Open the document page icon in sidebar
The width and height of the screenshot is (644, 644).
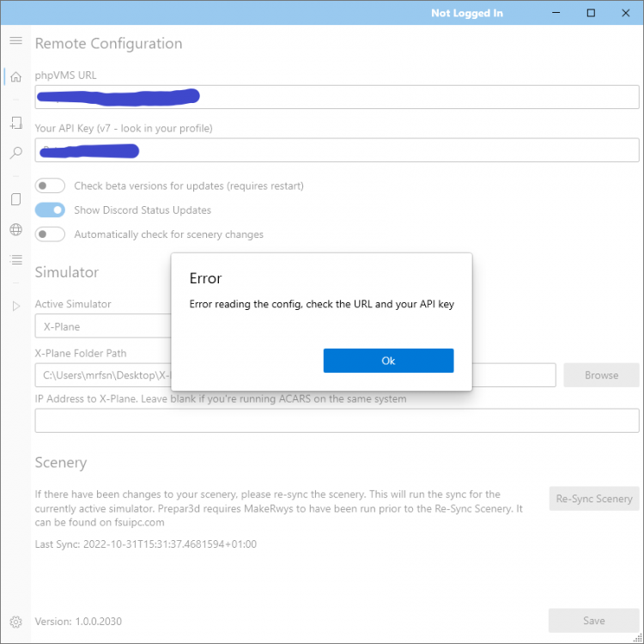pyautogui.click(x=15, y=199)
